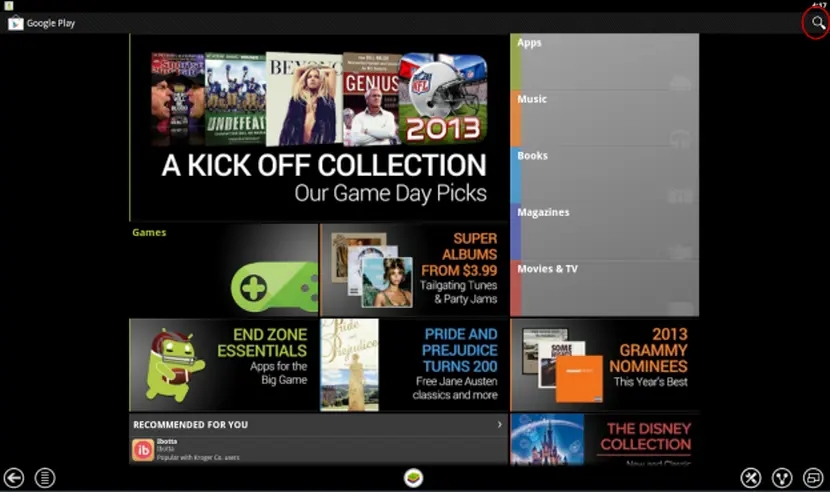Click the Google Play bag icon
This screenshot has width=830, height=492.
point(15,23)
